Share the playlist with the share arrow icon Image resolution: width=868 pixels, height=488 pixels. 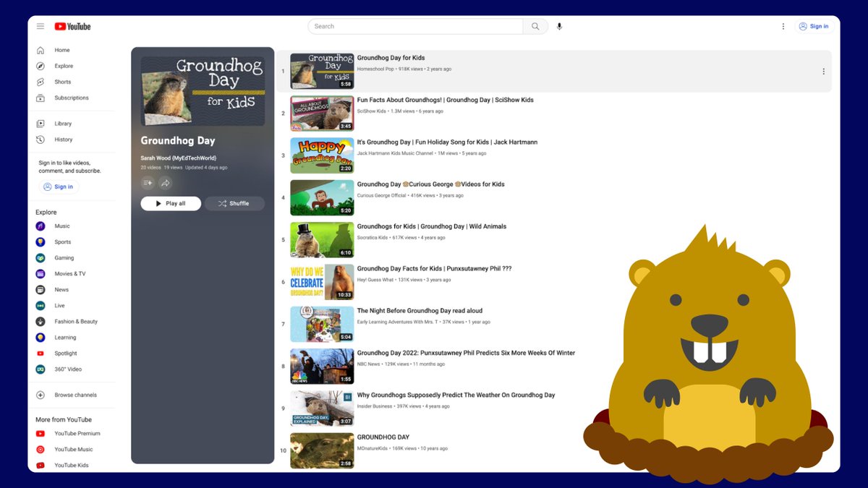pos(166,183)
